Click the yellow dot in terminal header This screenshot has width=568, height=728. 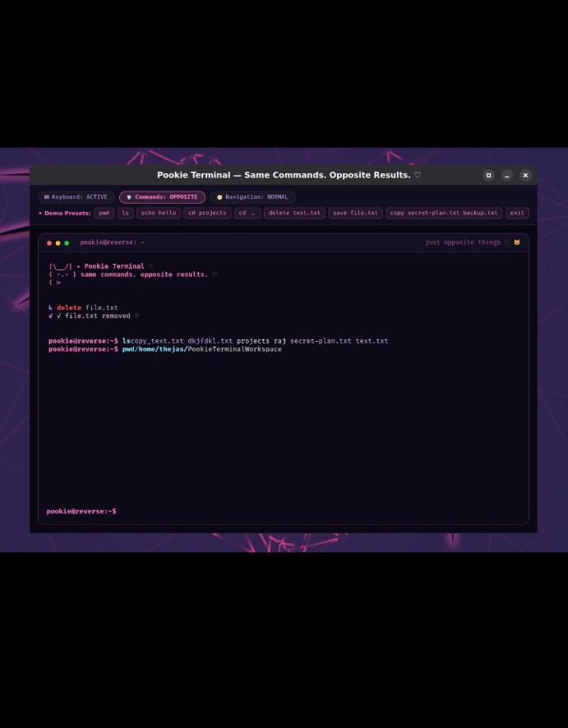58,243
